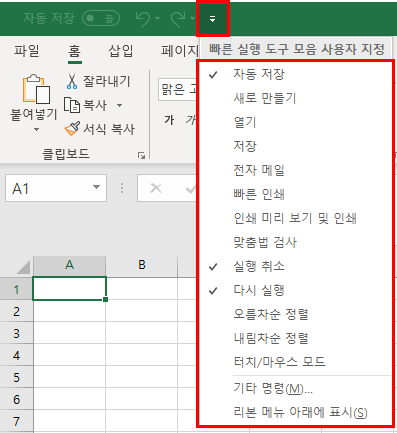Screen dimensions: 397x433
Task: Select column B header
Action: (142, 266)
